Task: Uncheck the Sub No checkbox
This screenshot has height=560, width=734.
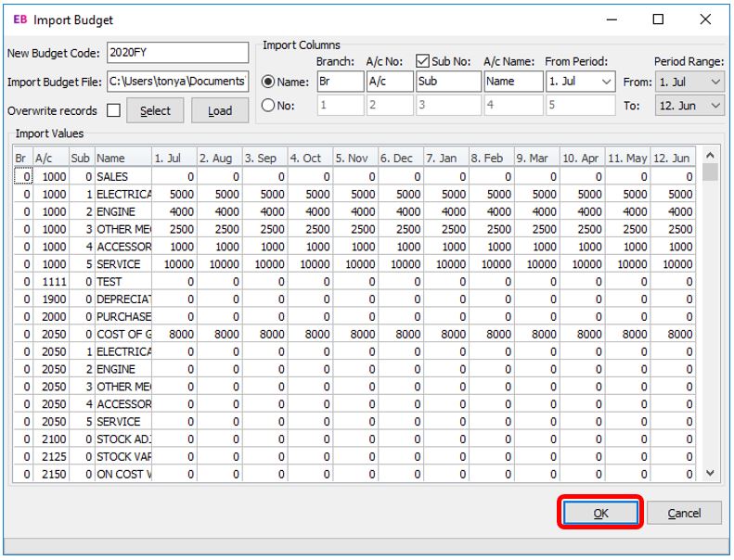Action: point(423,62)
